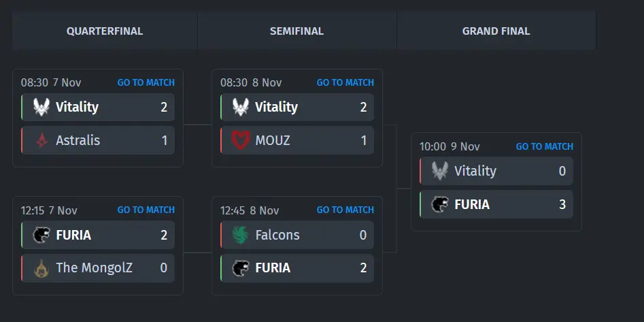Click the Falcons team logo
The image size is (644, 322).
[x=241, y=235]
